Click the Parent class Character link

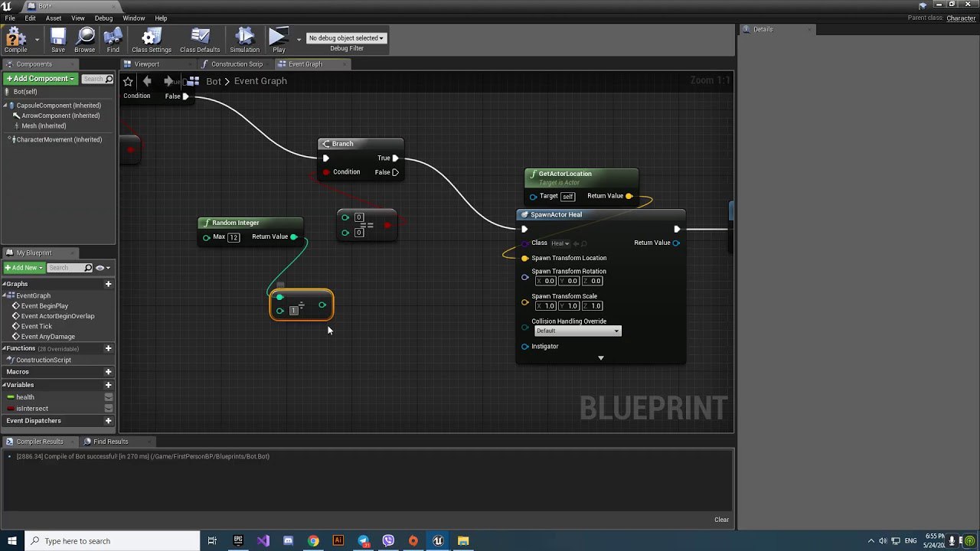point(961,18)
